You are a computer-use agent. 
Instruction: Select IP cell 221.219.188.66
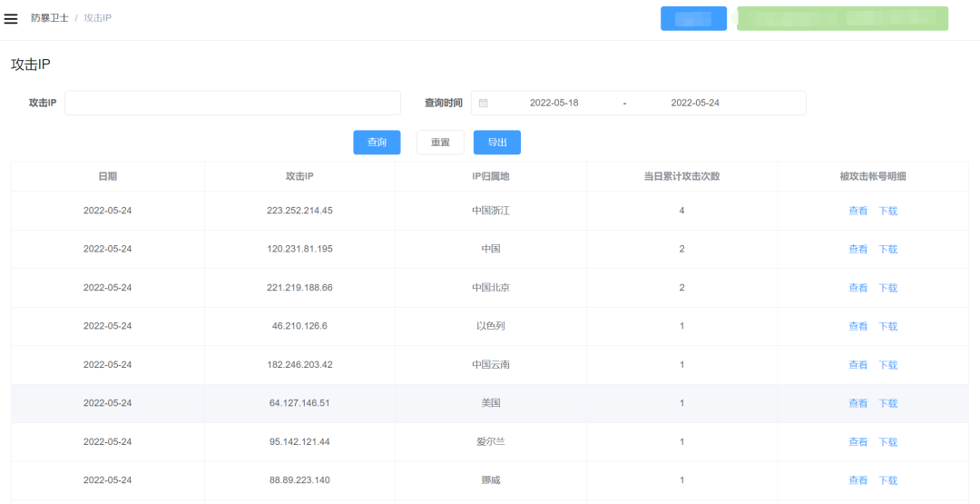[x=299, y=288]
